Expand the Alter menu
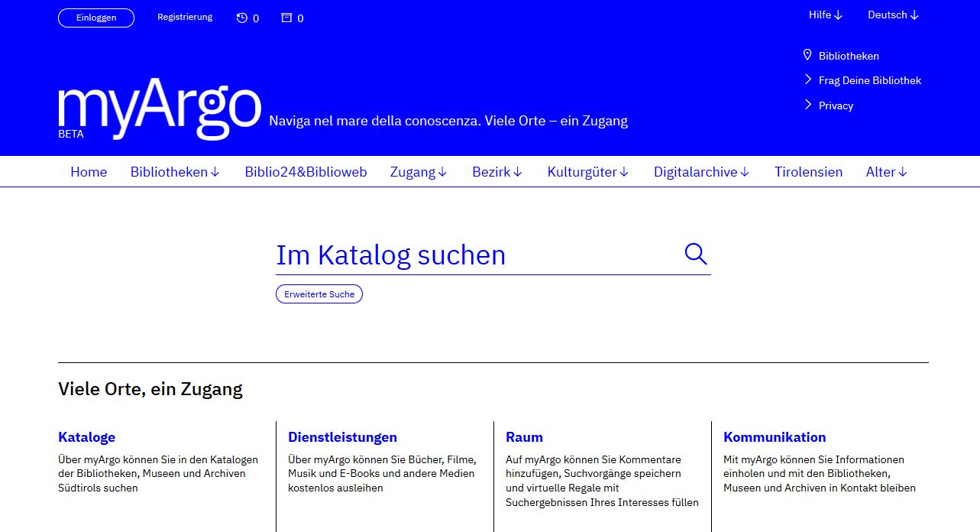The height and width of the screenshot is (532, 980). (x=887, y=172)
